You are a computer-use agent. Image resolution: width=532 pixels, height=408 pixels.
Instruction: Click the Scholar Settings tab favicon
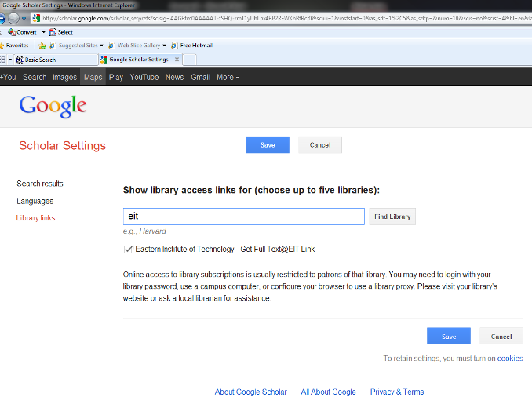pyautogui.click(x=104, y=60)
